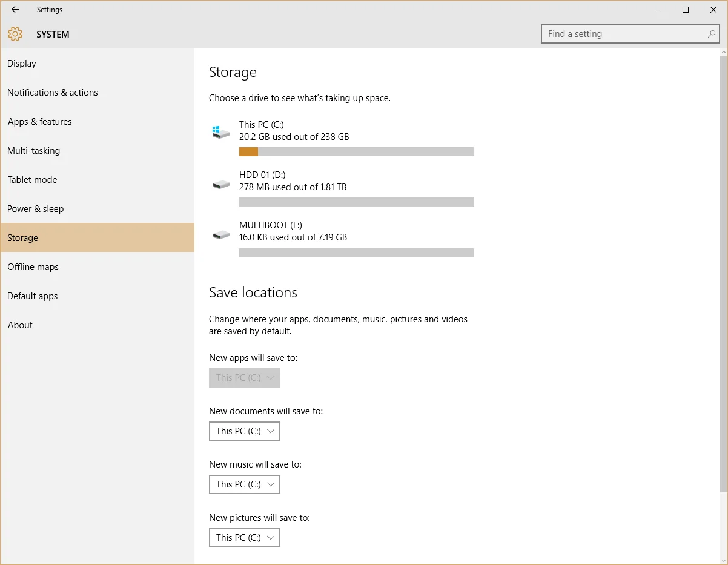Screen dimensions: 728x565
Task: Click the This PC (C:) Windows drive icon
Action: 220,131
